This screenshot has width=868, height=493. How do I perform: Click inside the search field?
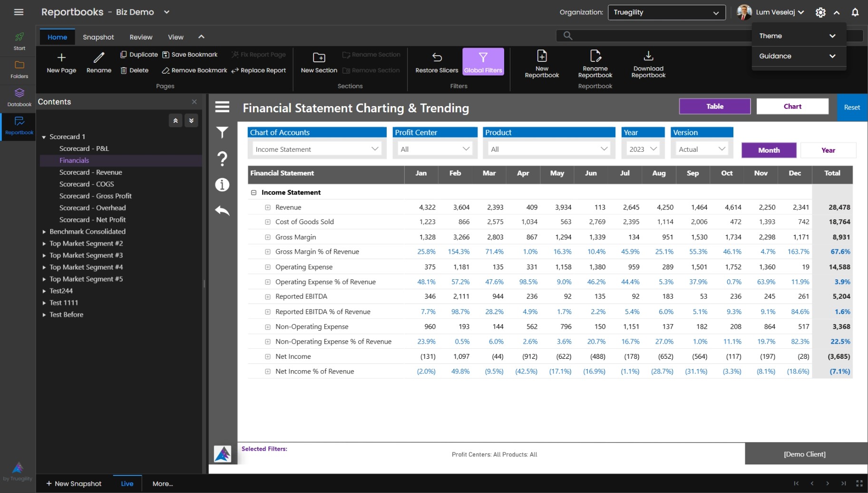(x=666, y=35)
